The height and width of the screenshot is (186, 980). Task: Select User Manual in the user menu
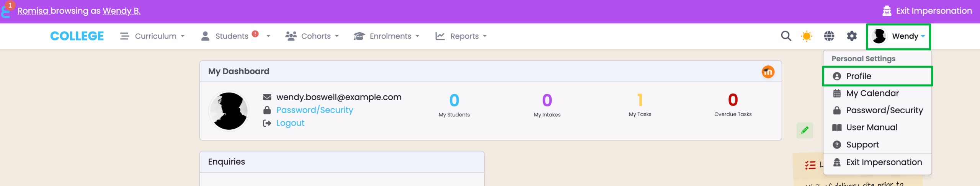(871, 127)
